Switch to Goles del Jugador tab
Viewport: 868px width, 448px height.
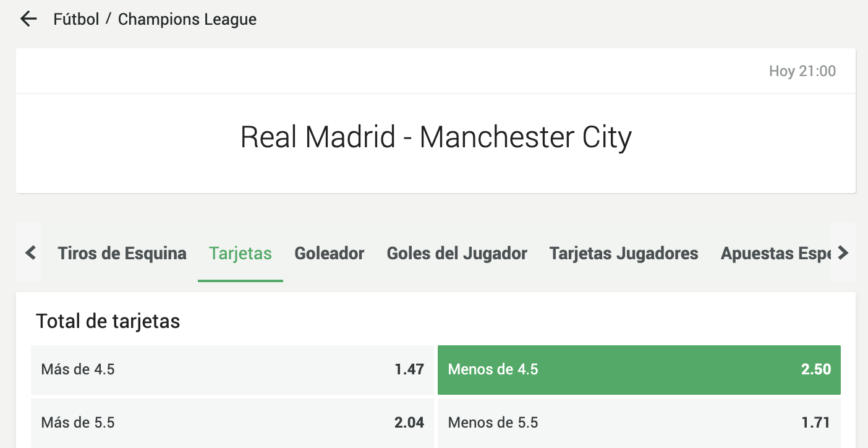[457, 253]
